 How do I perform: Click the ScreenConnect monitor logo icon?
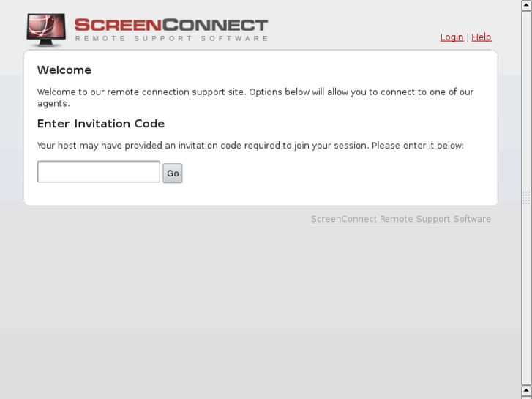click(45, 29)
